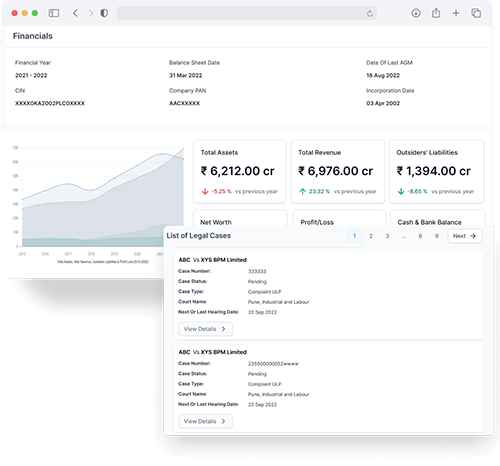Click the Total Revenue card
Screen dimensions: 500x466
(338, 172)
